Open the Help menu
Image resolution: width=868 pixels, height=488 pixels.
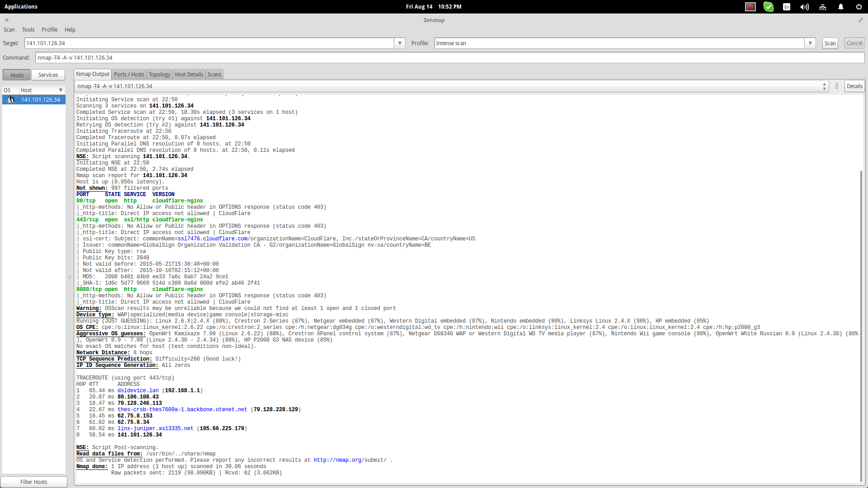[70, 30]
